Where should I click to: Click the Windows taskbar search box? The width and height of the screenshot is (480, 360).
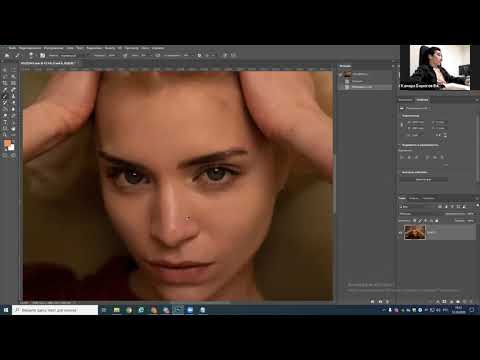(55, 310)
